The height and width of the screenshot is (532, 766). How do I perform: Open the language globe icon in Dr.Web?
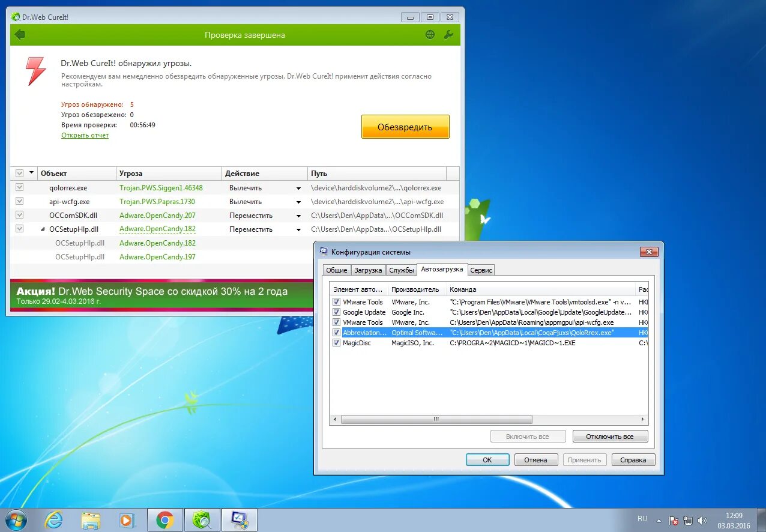[430, 35]
